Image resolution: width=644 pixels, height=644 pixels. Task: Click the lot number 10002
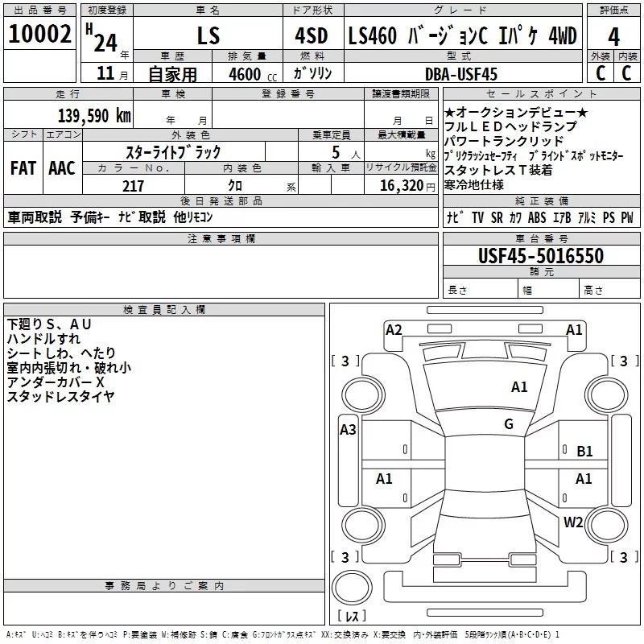pos(39,34)
